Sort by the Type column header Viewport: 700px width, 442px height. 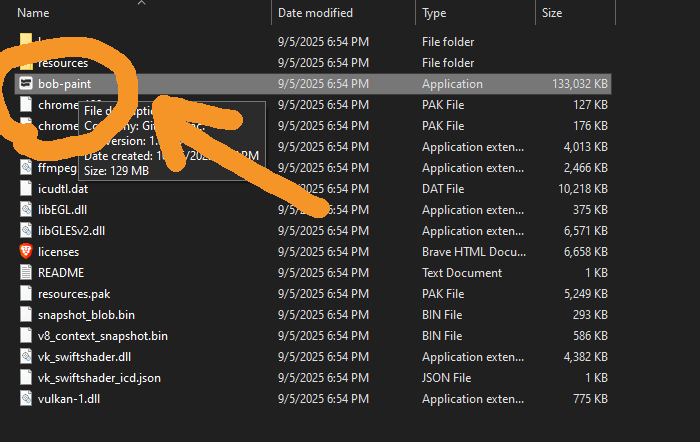point(434,13)
